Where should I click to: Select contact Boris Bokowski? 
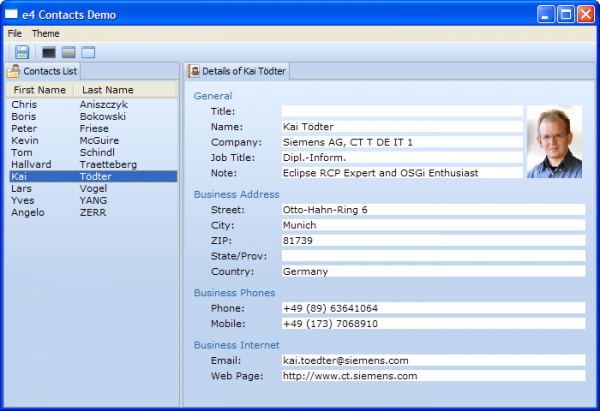pyautogui.click(x=93, y=116)
